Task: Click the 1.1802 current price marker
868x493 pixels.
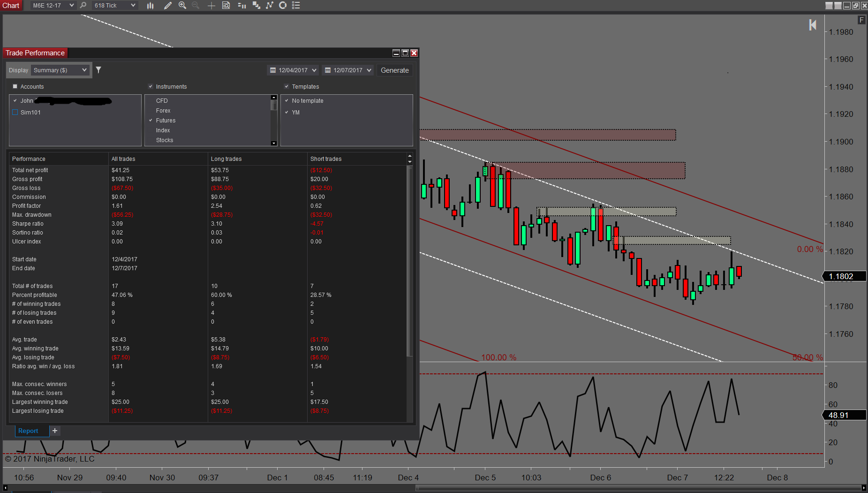Action: tap(844, 276)
